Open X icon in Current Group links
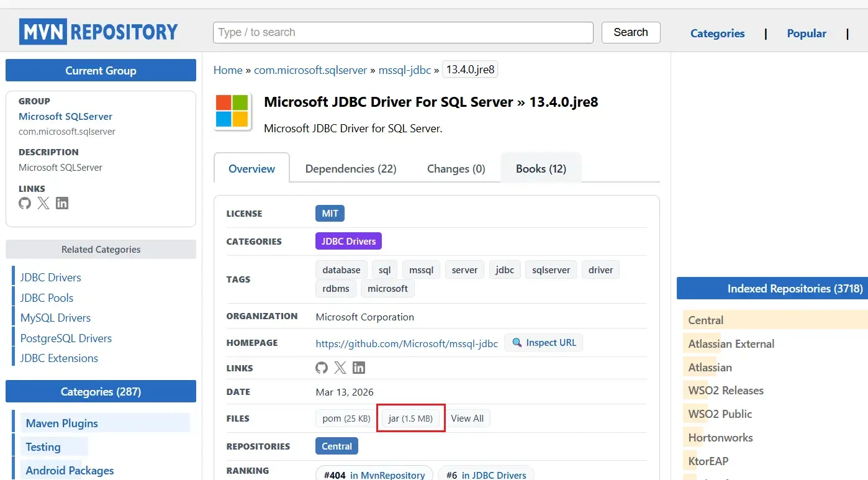 43,203
